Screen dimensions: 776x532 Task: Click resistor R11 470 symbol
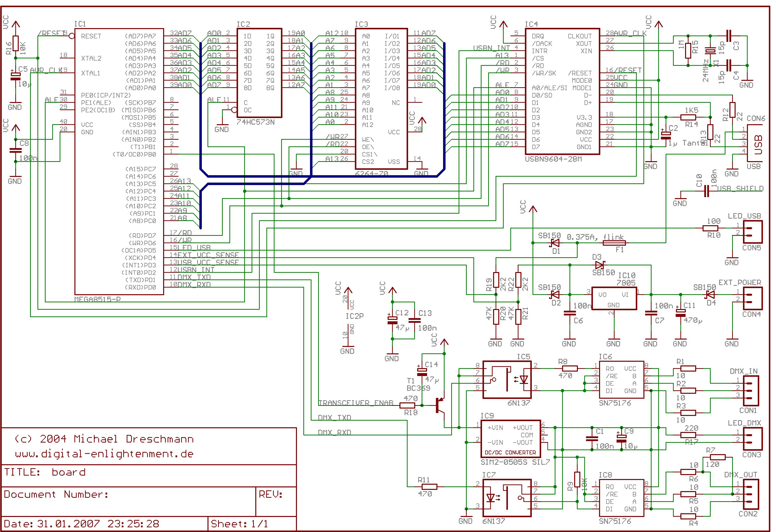(430, 487)
